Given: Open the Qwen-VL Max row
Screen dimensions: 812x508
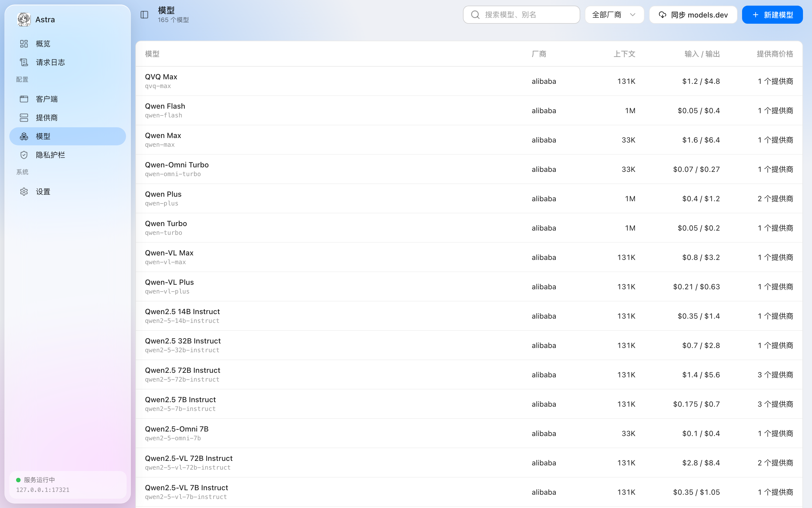Looking at the screenshot, I should point(469,257).
